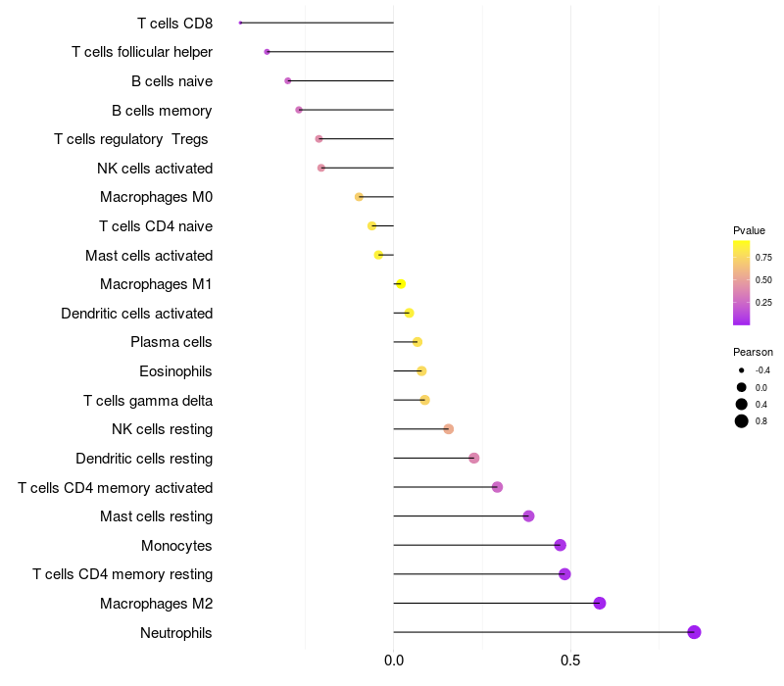Click the Pearson 0.8 legend circle
Screen dimensions: 784x686
click(x=742, y=421)
